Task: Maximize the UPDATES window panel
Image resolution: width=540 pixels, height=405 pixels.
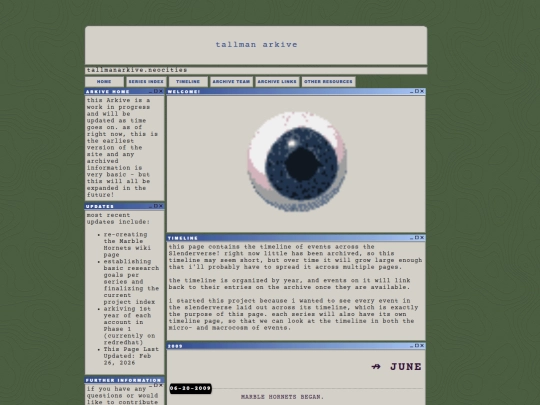Action: (x=156, y=206)
